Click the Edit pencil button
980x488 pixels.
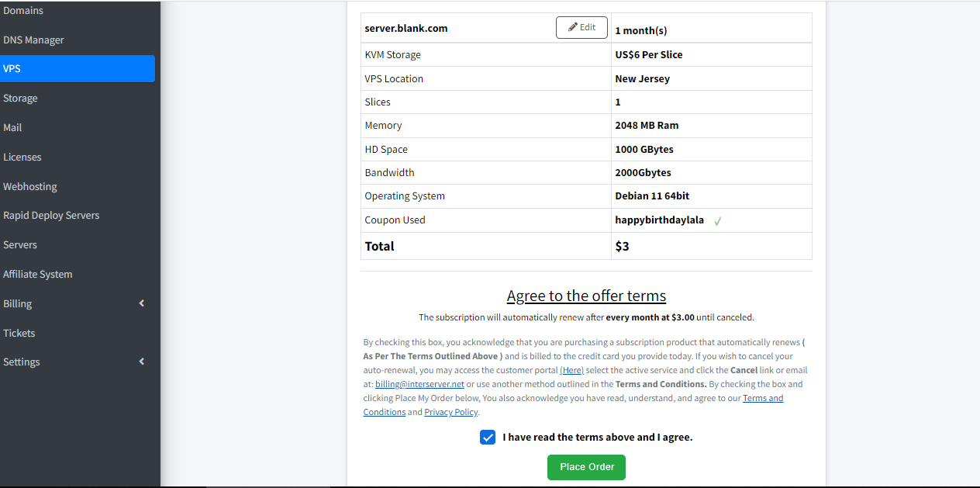tap(581, 27)
